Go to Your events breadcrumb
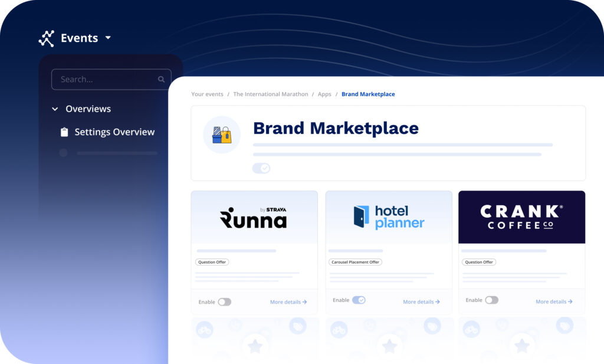 tap(207, 94)
